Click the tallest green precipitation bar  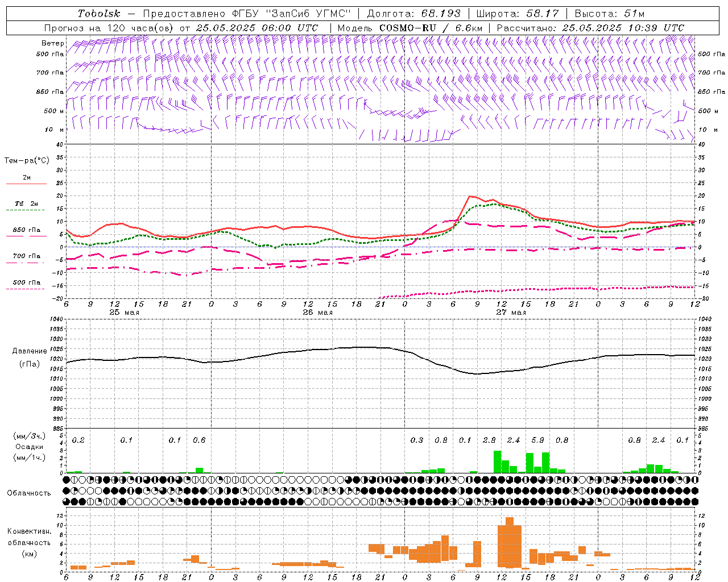(x=498, y=462)
